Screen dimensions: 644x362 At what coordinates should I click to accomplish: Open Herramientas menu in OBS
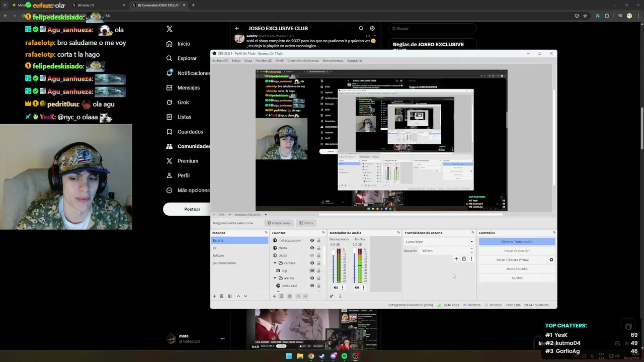333,60
